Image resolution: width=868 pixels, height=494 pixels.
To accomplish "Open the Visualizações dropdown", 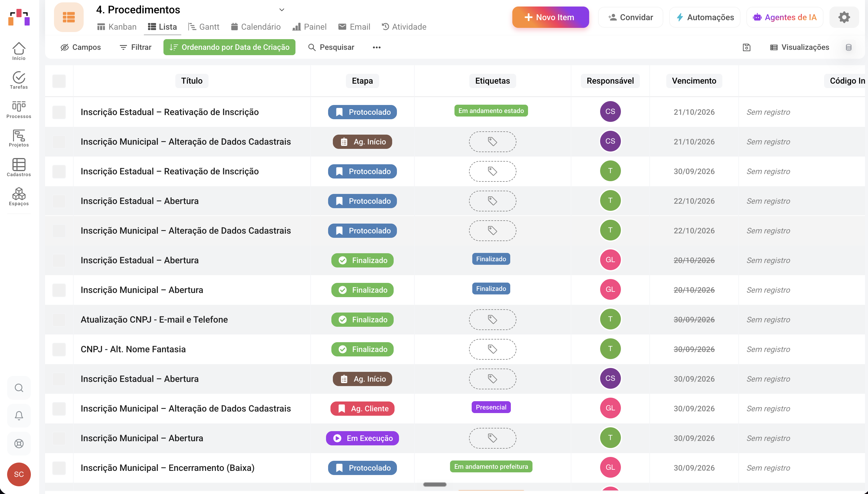I will pos(799,47).
